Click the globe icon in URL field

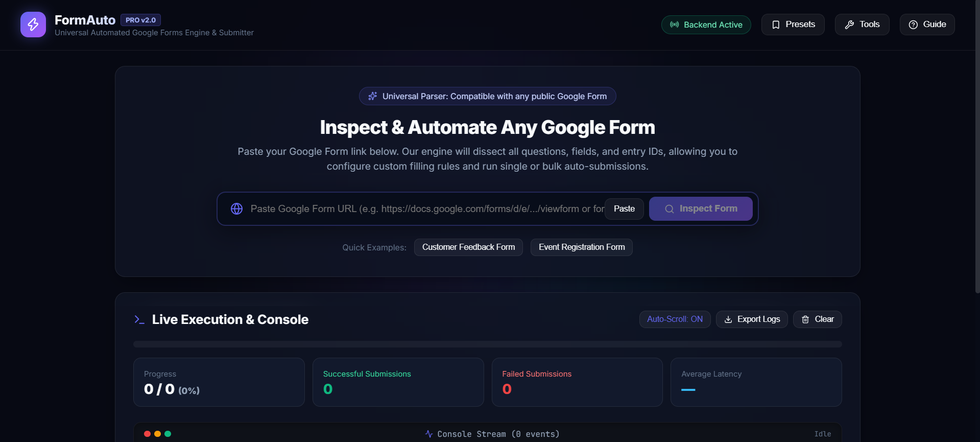coord(236,208)
